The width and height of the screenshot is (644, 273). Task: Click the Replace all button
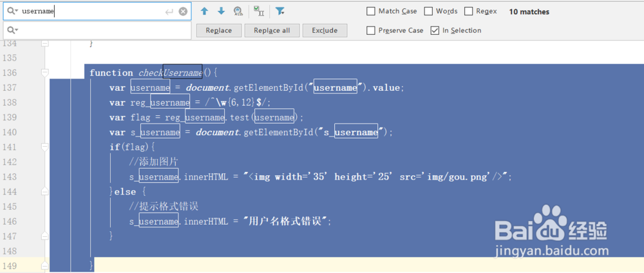pos(272,30)
